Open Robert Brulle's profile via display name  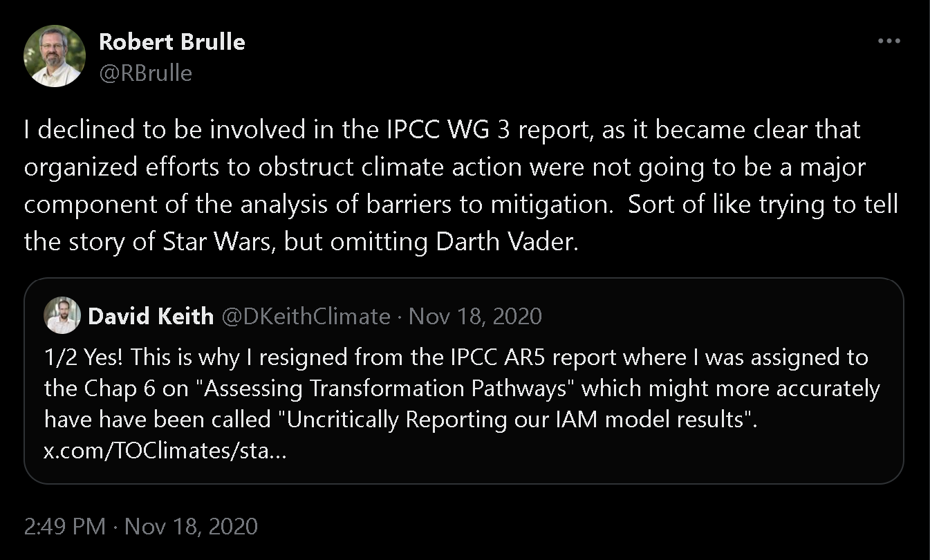[x=172, y=42]
